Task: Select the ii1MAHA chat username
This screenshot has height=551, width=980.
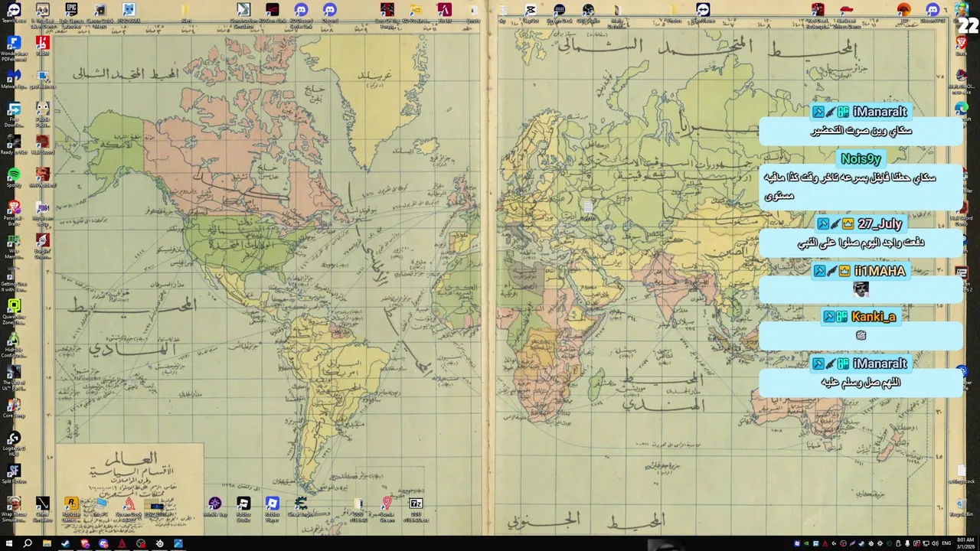Action: click(x=880, y=271)
